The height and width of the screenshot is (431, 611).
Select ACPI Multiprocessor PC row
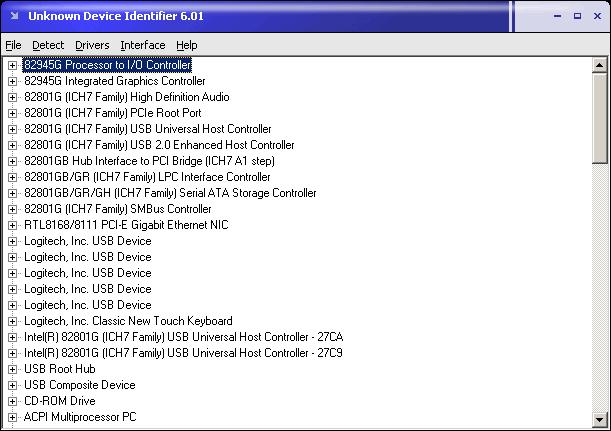(x=80, y=417)
